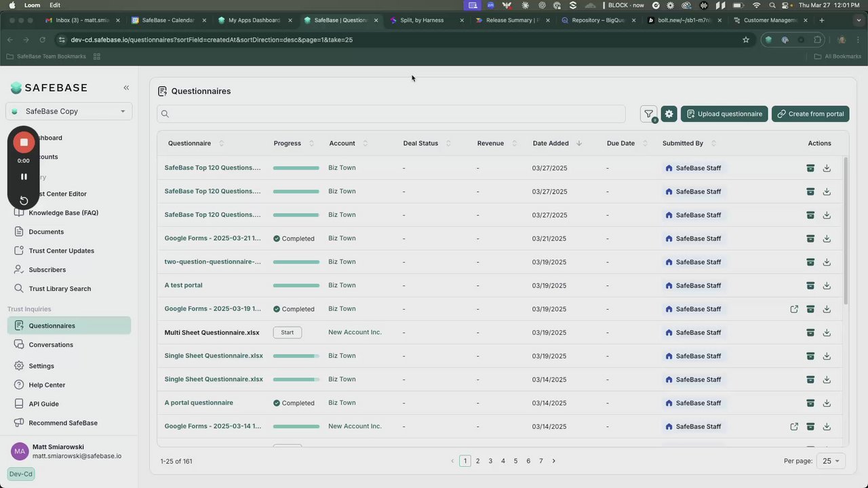Open external link for Google Forms 2025-03-14

[x=794, y=426]
